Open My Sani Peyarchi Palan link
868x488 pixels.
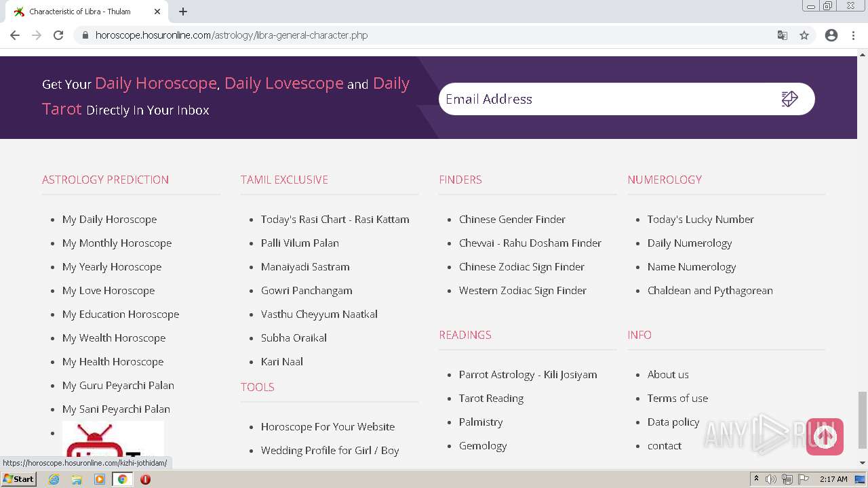[116, 409]
